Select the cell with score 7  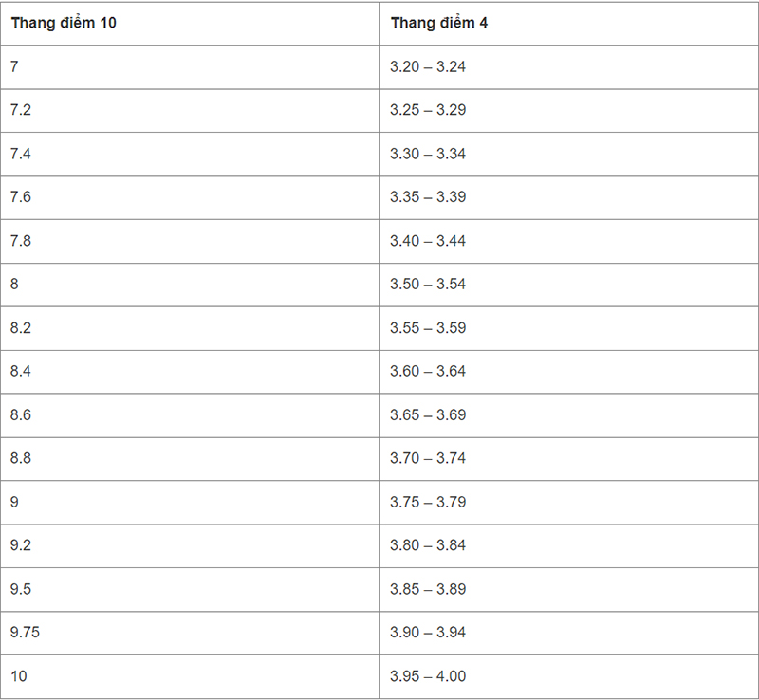click(x=190, y=67)
